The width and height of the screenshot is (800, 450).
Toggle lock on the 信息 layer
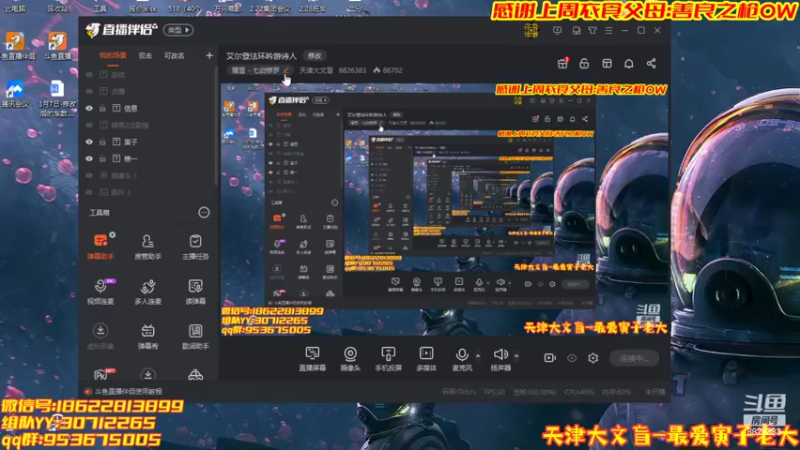pyautogui.click(x=103, y=108)
